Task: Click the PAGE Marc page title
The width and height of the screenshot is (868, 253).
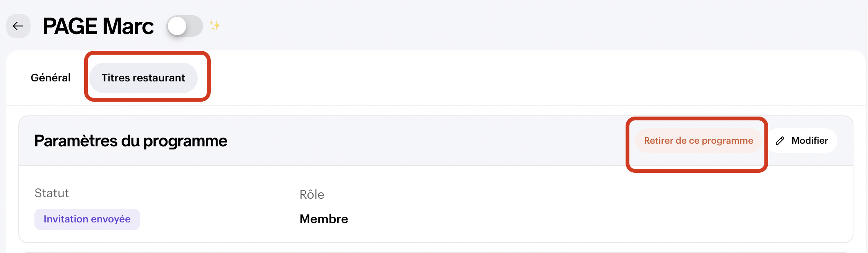Action: [x=98, y=26]
